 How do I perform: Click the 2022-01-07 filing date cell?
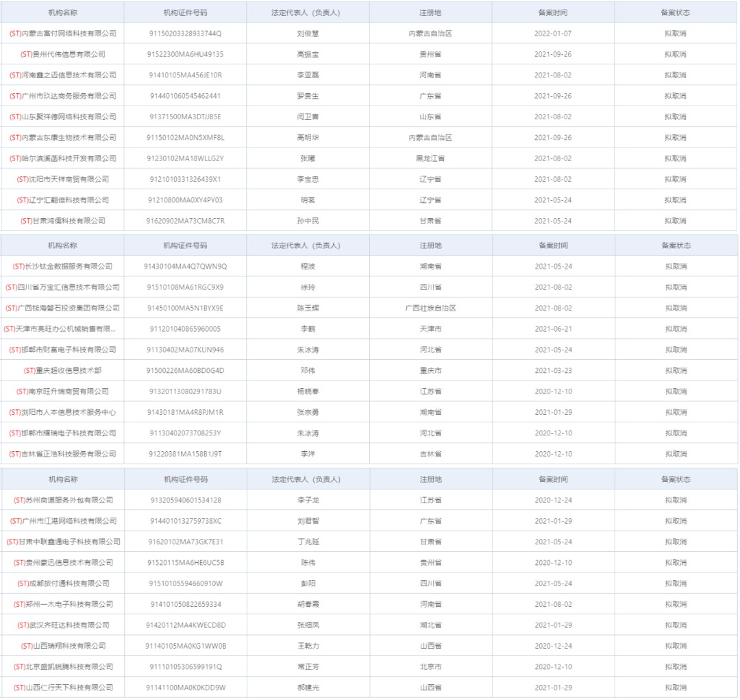tap(552, 34)
